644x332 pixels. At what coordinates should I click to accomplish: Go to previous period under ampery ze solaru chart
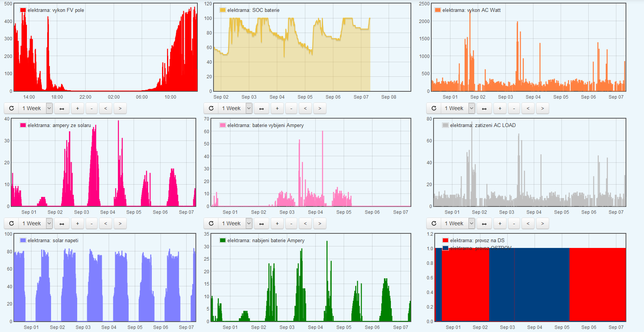[x=106, y=223]
